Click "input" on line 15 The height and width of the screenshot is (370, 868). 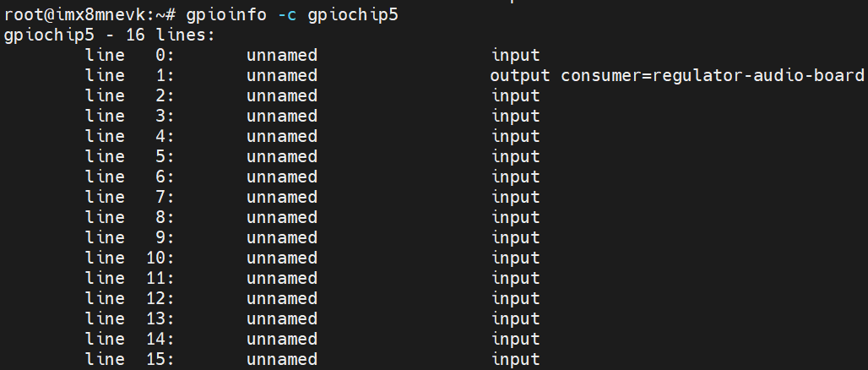click(x=516, y=360)
